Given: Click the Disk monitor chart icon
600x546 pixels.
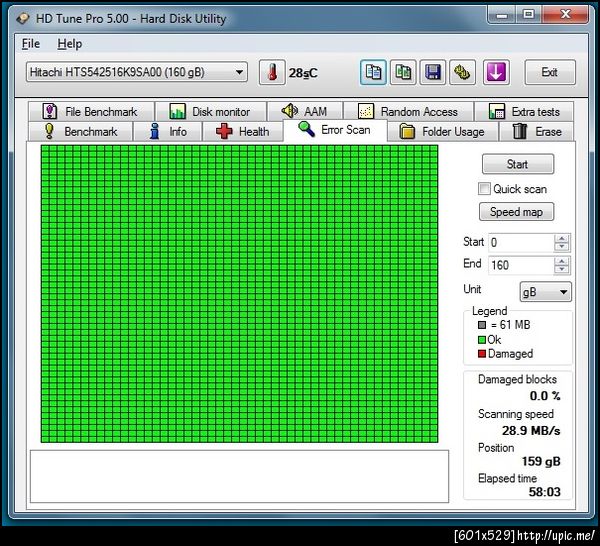Looking at the screenshot, I should point(177,111).
